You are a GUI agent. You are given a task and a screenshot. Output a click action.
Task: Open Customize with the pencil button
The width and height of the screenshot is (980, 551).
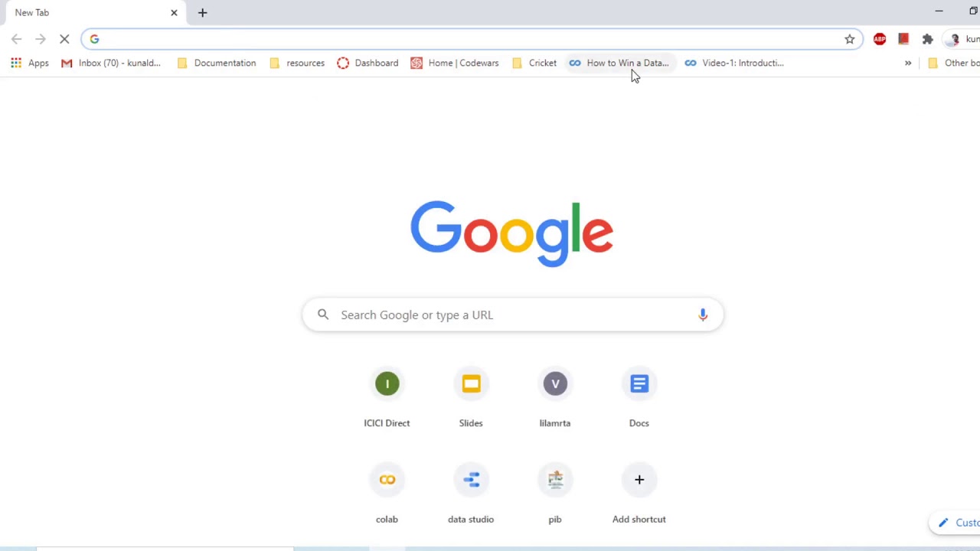click(955, 523)
